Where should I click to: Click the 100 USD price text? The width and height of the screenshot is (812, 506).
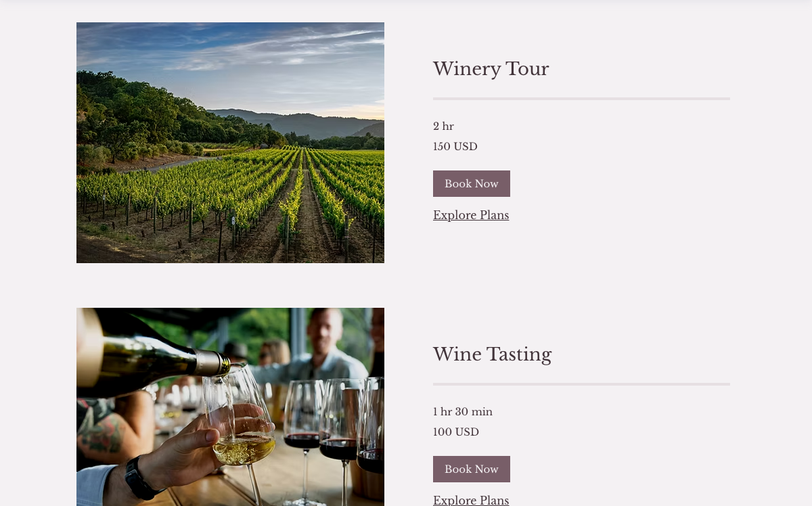[x=455, y=432]
